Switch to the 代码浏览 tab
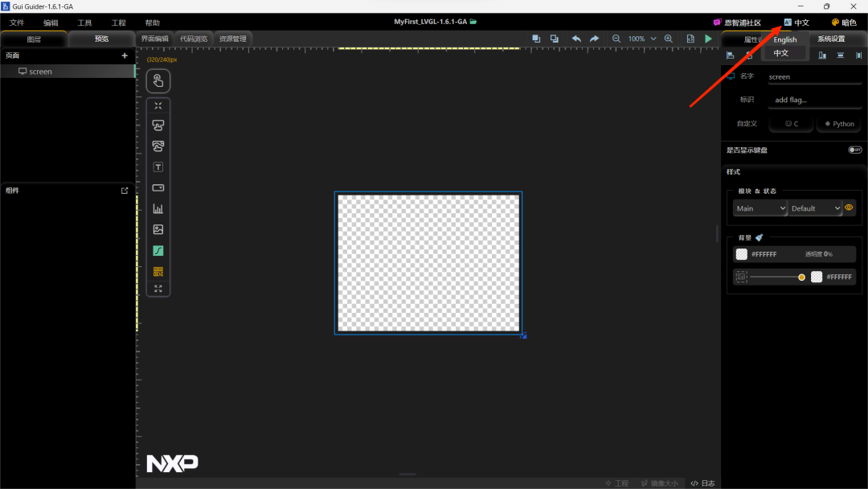 (193, 39)
